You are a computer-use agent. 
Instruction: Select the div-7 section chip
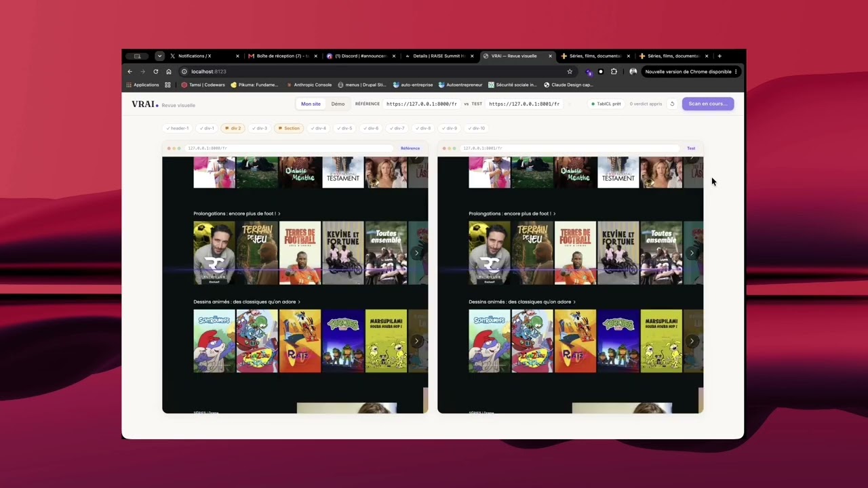click(x=397, y=128)
